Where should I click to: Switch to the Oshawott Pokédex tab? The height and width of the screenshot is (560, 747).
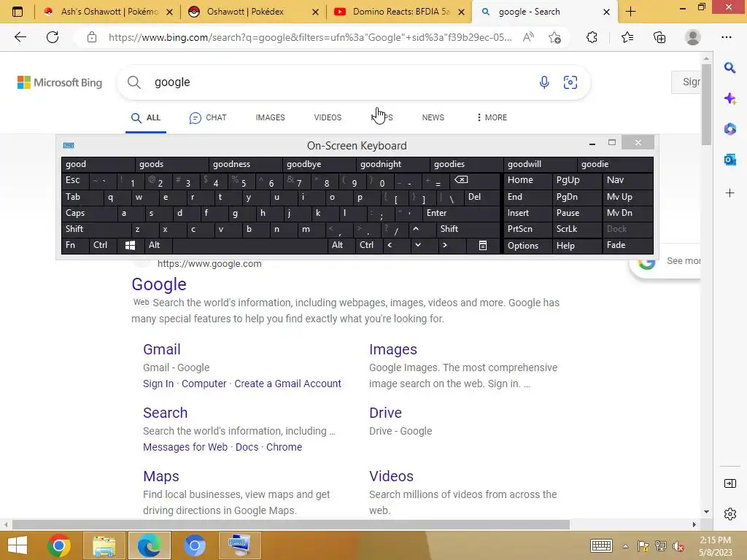[x=253, y=12]
